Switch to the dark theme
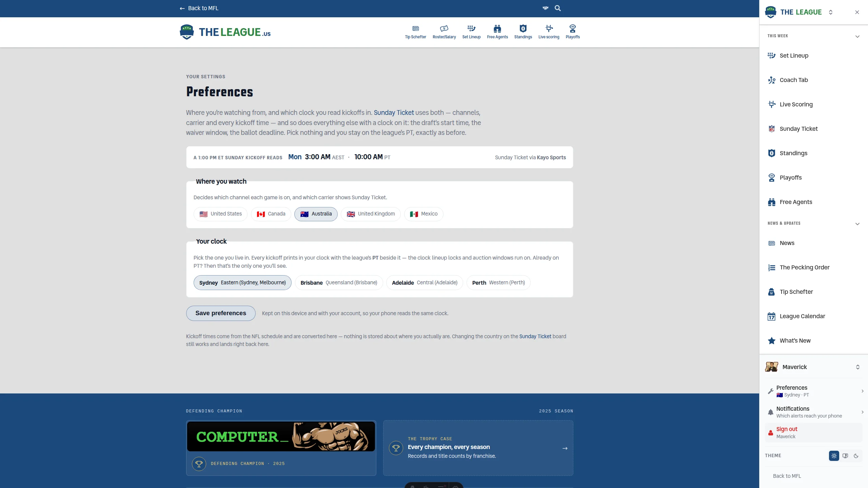 tap(856, 456)
